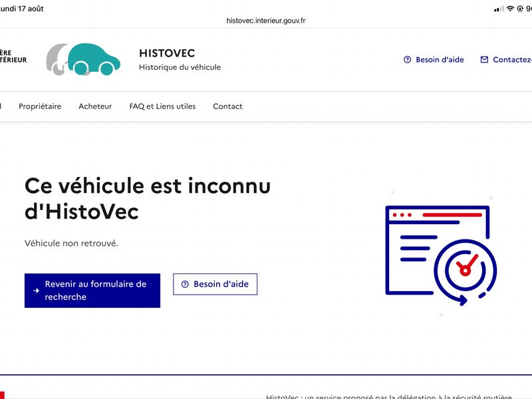The width and height of the screenshot is (532, 399).
Task: Open the Propriétaire menu item
Action: click(x=40, y=106)
